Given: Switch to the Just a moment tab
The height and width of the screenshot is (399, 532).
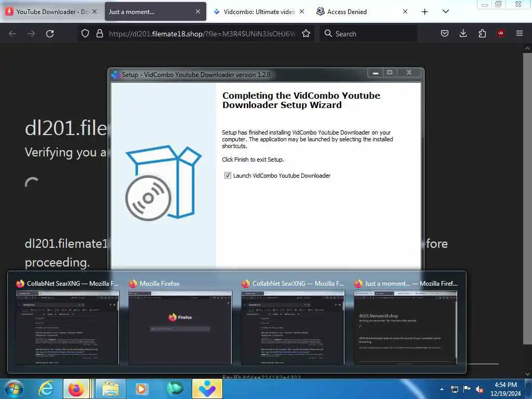Looking at the screenshot, I should (x=155, y=11).
